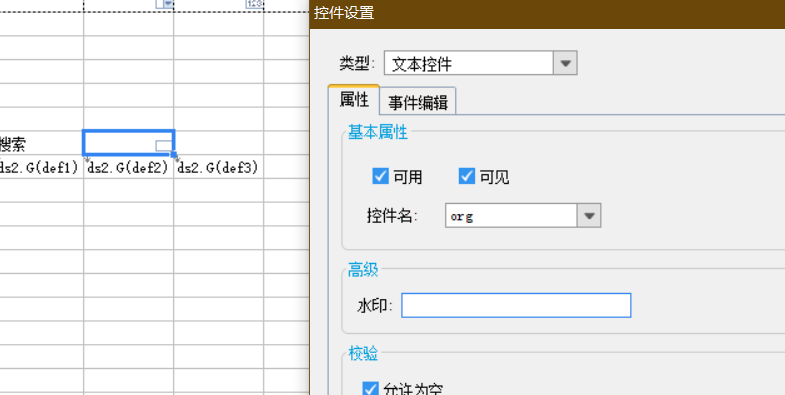785x395 pixels.
Task: Switch to the 事件编辑 tab
Action: pos(418,102)
